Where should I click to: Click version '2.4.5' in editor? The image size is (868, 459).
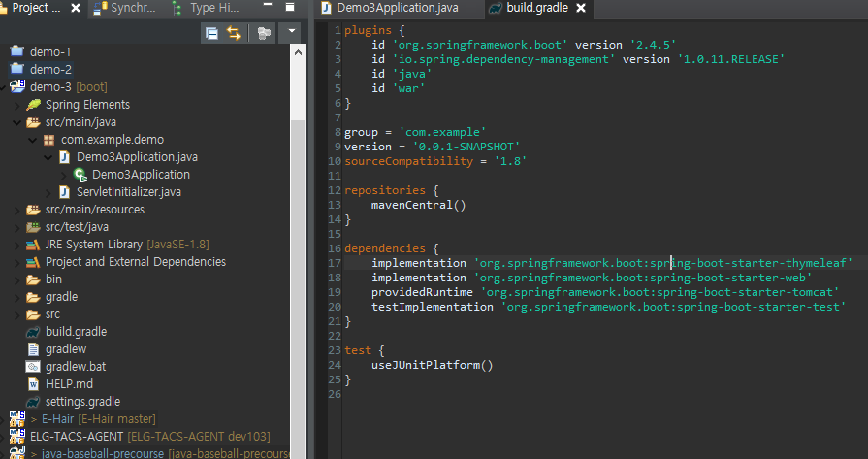pyautogui.click(x=625, y=45)
